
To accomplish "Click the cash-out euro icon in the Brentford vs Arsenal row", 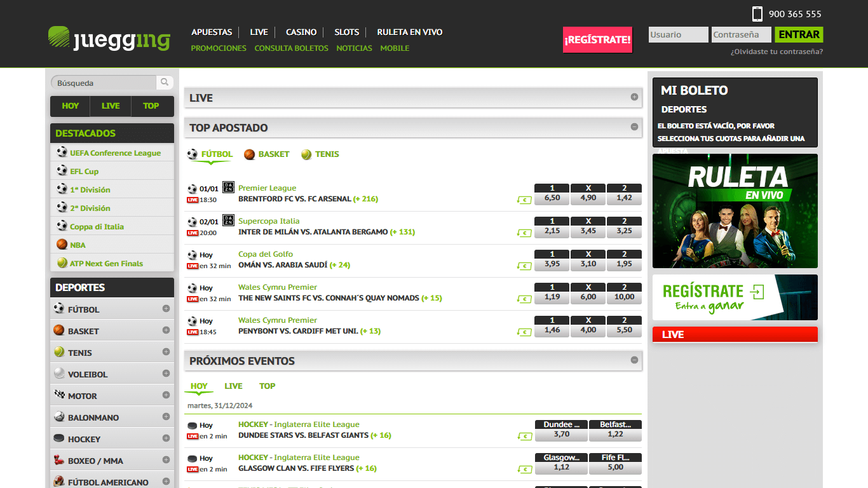I will pos(524,200).
